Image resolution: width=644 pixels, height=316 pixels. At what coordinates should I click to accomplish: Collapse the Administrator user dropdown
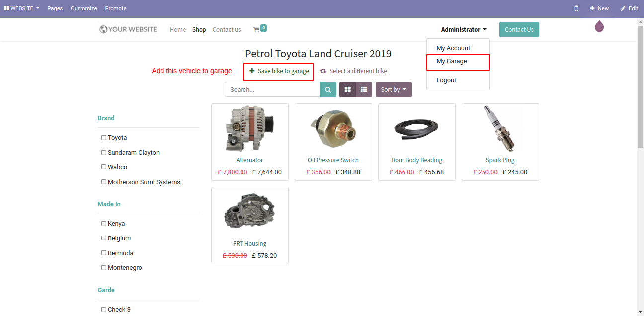464,30
